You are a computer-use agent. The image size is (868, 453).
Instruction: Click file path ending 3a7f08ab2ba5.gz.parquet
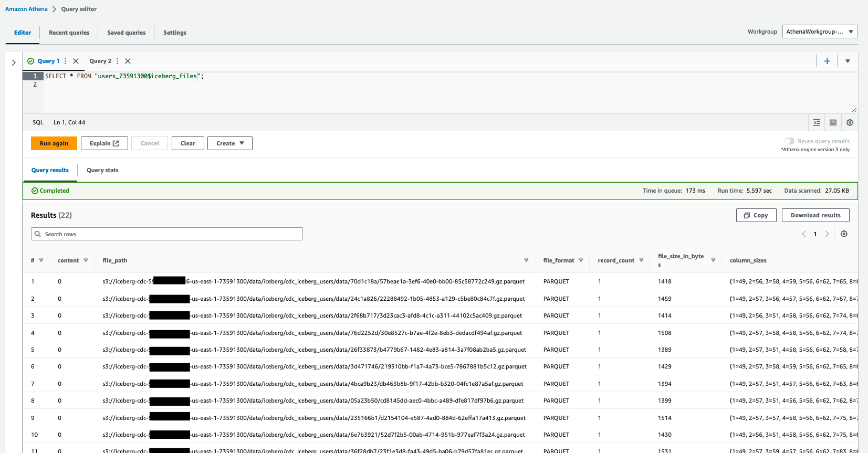314,350
